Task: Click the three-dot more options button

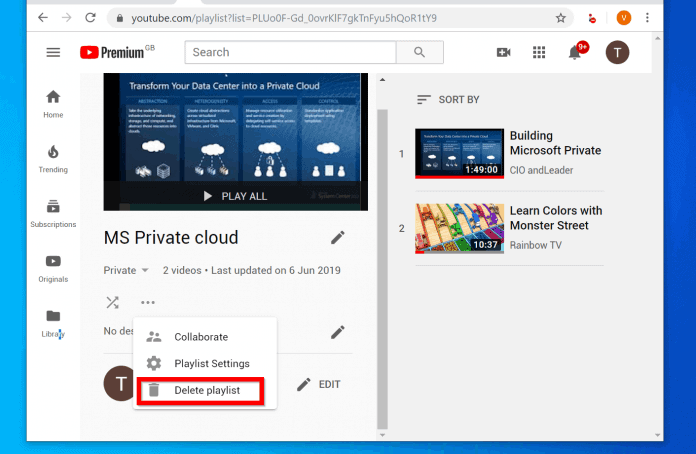Action: point(148,302)
